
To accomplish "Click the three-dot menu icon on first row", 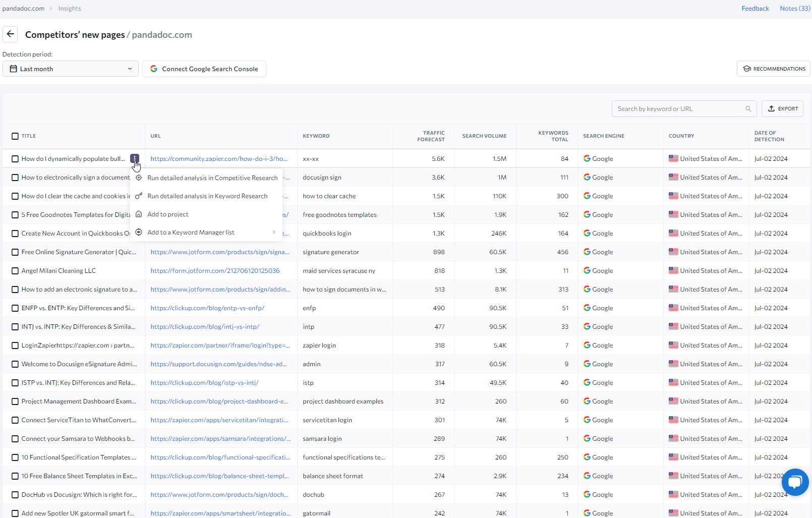I will click(x=135, y=158).
